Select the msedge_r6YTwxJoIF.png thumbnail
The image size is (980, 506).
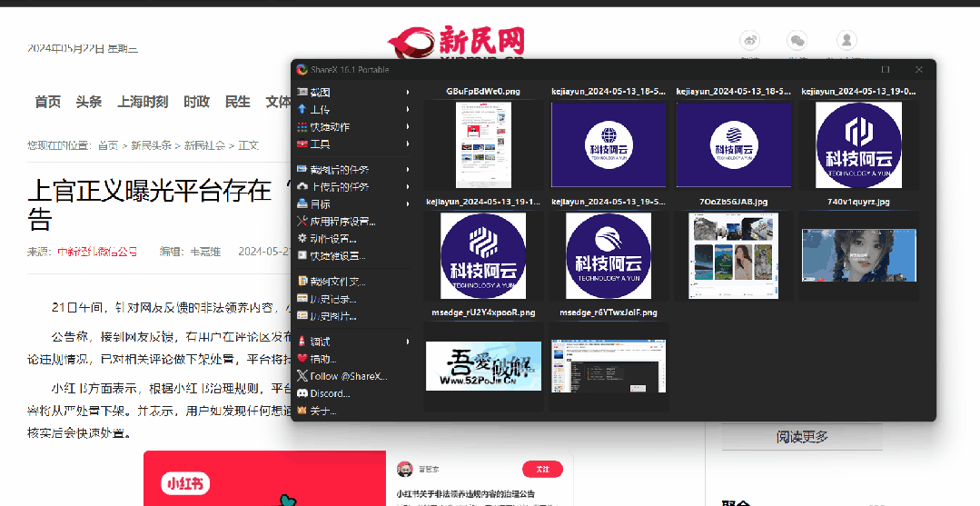pyautogui.click(x=609, y=366)
